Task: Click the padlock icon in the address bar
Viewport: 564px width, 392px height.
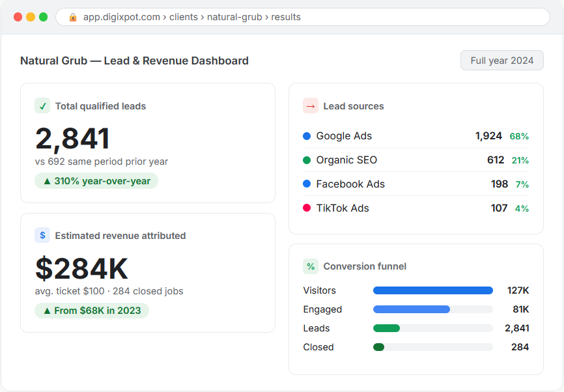Action: pyautogui.click(x=73, y=17)
